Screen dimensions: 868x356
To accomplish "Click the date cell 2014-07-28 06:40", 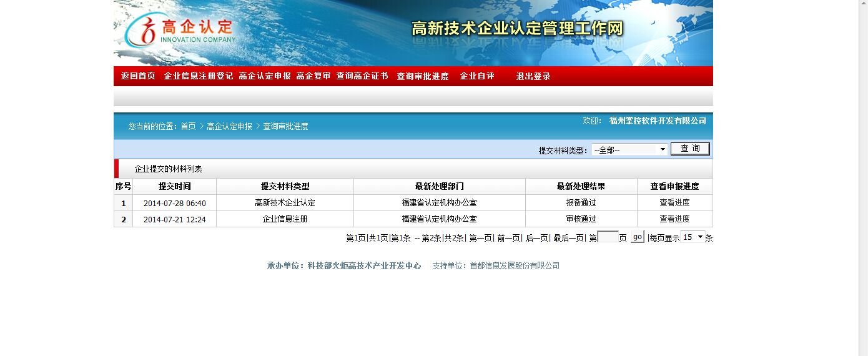I will click(x=175, y=203).
